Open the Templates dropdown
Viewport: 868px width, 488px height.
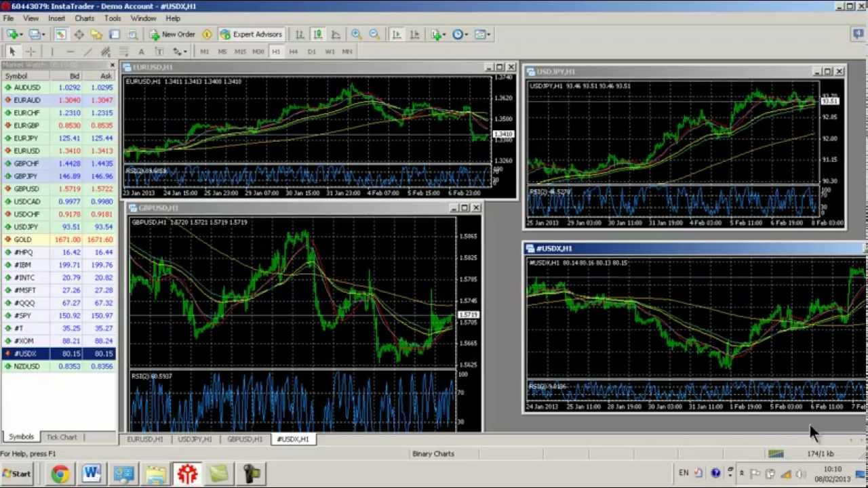pos(482,35)
